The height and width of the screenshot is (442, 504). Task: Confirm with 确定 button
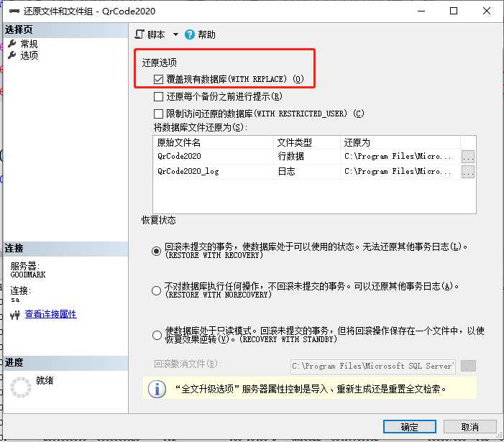coord(410,427)
